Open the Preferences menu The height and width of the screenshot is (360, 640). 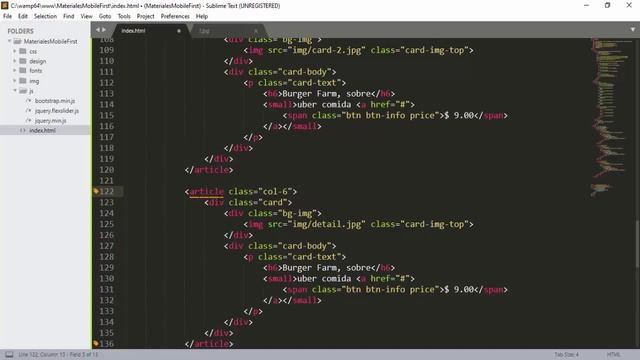[x=175, y=16]
